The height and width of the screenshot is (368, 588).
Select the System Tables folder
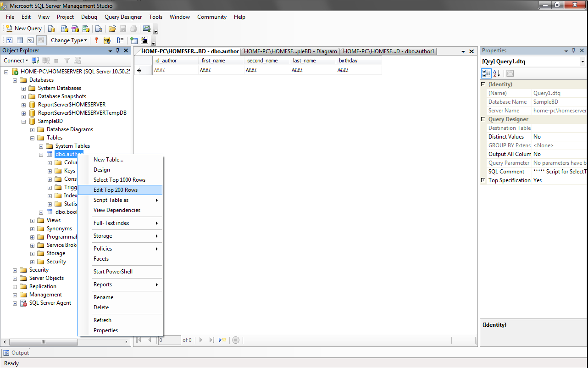pos(72,146)
